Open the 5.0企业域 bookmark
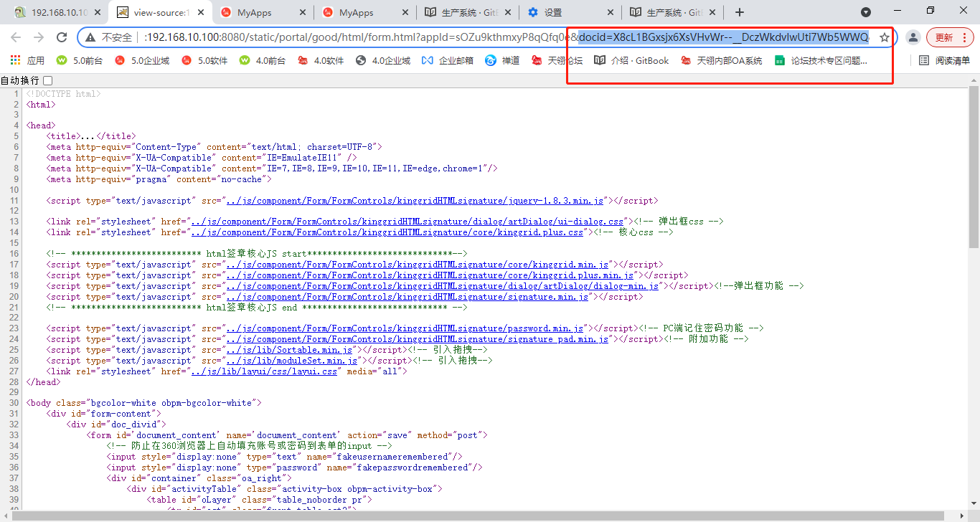This screenshot has height=522, width=980. [142, 61]
